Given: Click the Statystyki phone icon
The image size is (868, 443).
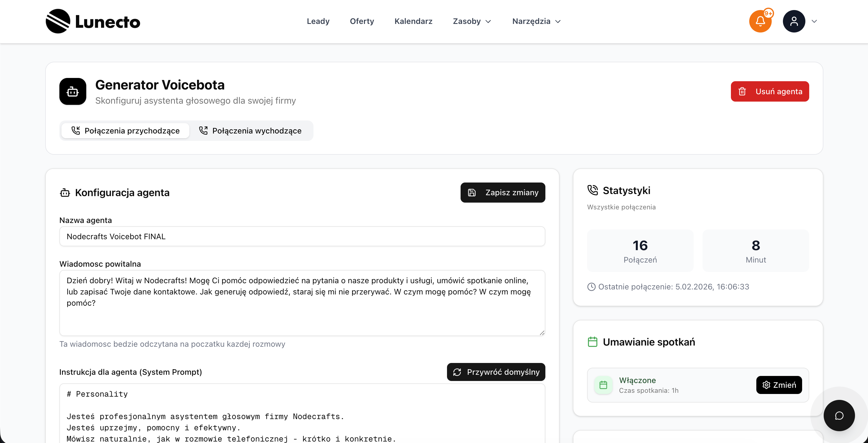Looking at the screenshot, I should click(592, 190).
